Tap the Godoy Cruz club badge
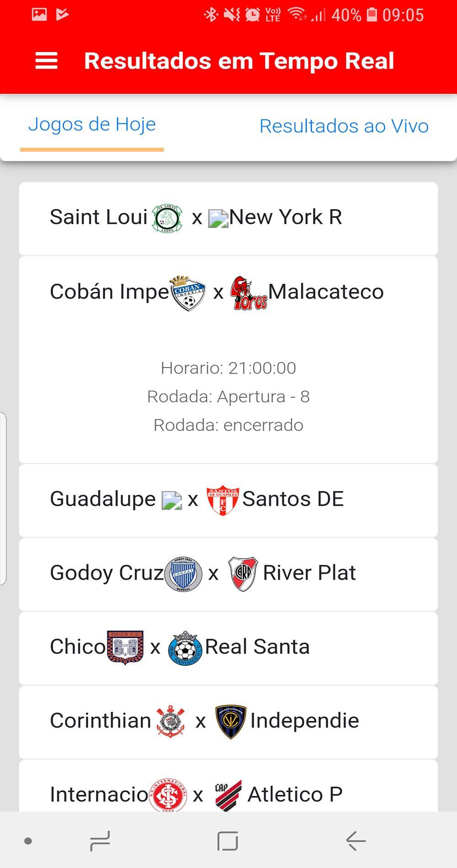Screen dimensions: 457x868 coord(183,574)
